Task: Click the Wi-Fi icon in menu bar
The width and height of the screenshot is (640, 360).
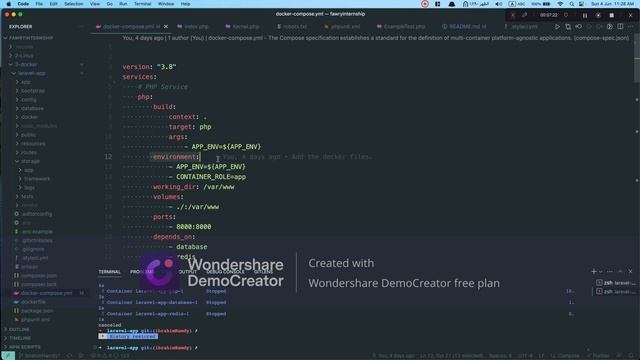Action: [x=560, y=4]
